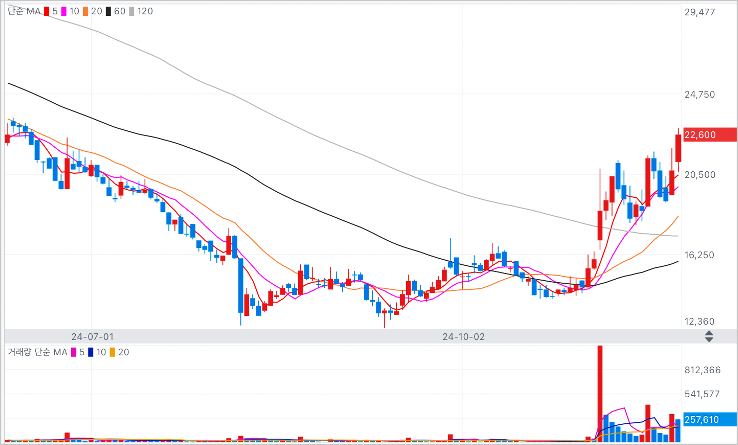
Task: Click the price MA legend label text
Action: click(24, 11)
